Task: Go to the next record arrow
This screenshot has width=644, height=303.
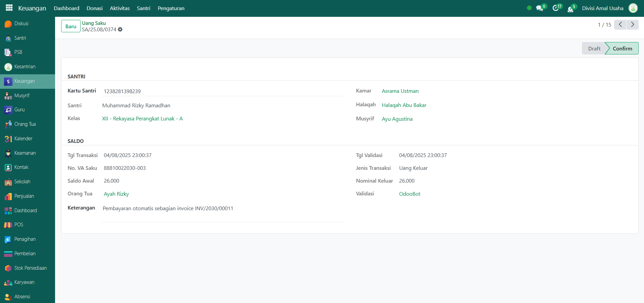Action: (x=633, y=25)
